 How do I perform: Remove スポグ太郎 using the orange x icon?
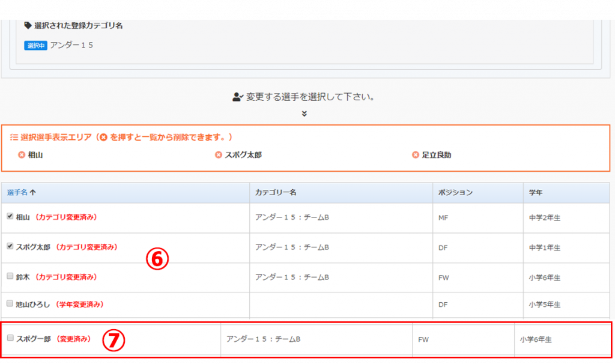click(x=219, y=155)
